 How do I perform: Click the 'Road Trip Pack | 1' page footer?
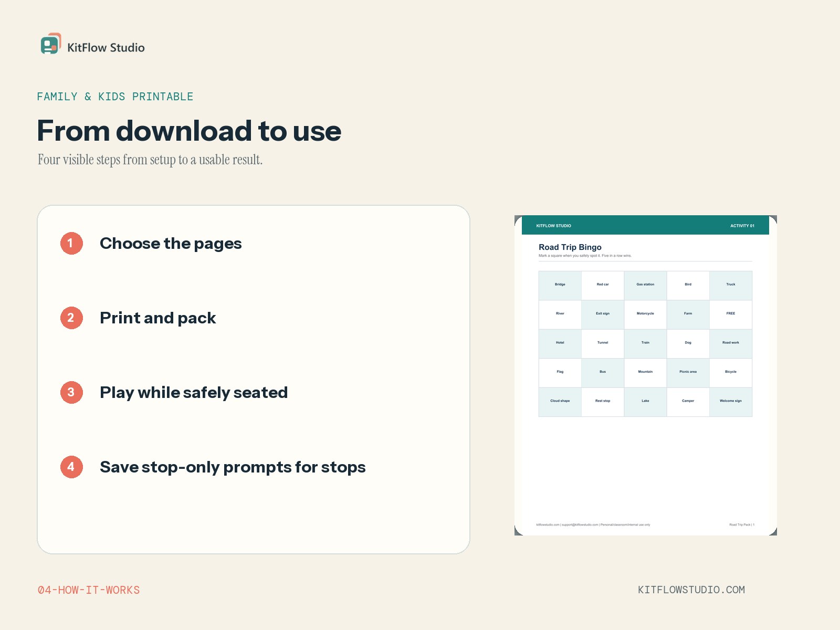pos(742,524)
